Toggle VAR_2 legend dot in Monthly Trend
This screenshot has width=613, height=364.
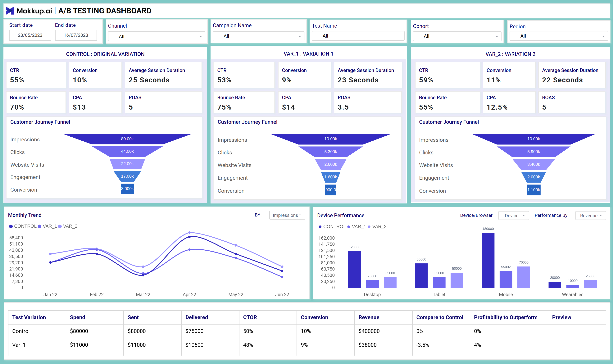(x=60, y=226)
